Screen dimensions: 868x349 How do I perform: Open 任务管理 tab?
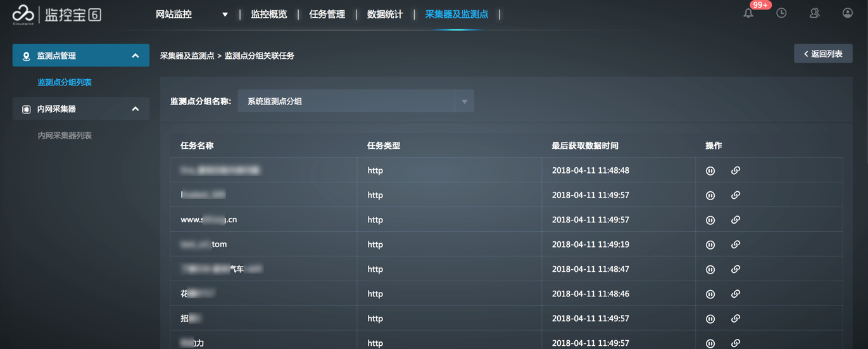tap(327, 14)
